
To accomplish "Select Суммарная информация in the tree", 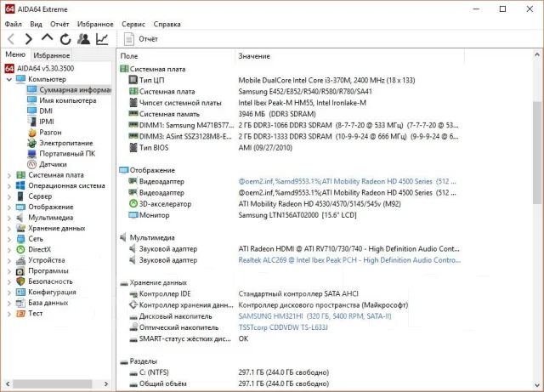I will (x=75, y=89).
